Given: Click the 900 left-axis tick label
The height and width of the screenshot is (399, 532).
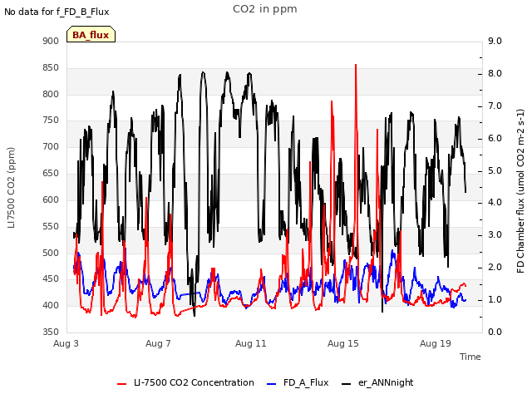Looking at the screenshot, I should click(x=51, y=42).
